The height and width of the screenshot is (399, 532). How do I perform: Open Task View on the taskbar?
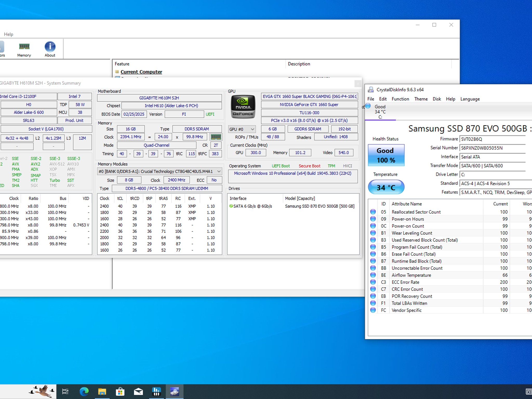tap(65, 391)
